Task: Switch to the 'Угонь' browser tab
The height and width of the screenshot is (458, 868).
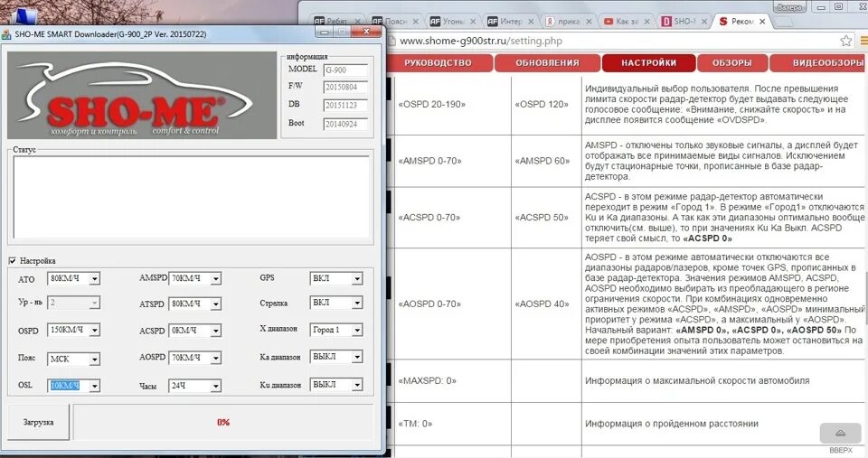Action: [x=453, y=22]
